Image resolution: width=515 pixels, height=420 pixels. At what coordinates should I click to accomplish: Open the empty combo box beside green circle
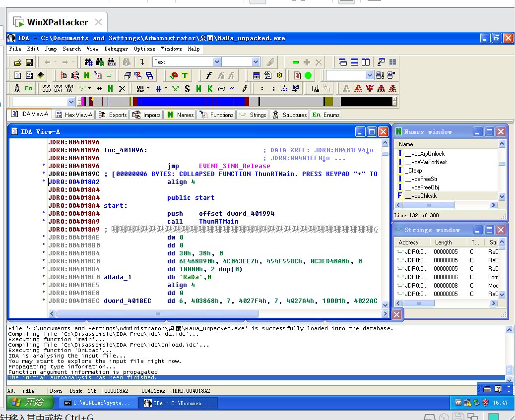(x=370, y=75)
